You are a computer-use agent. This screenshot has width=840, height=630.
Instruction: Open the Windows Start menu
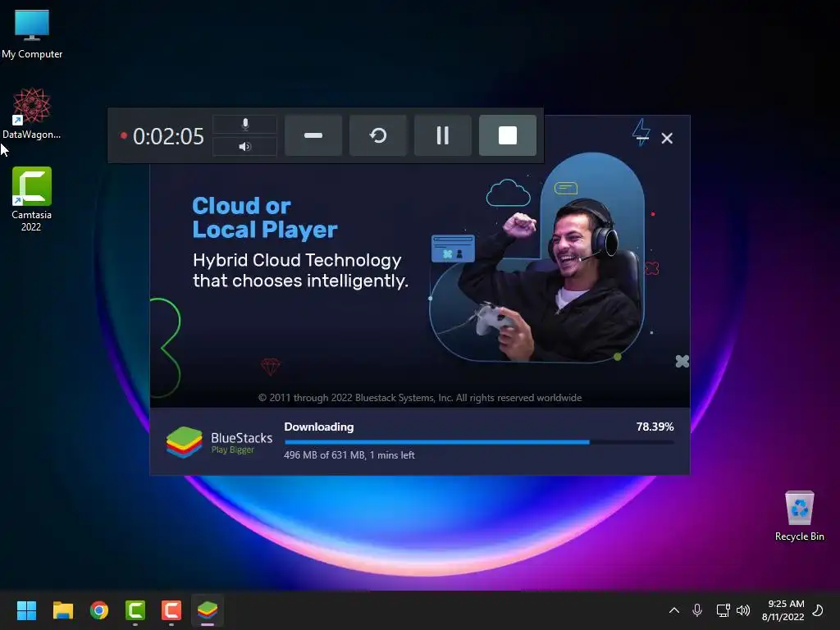click(26, 610)
